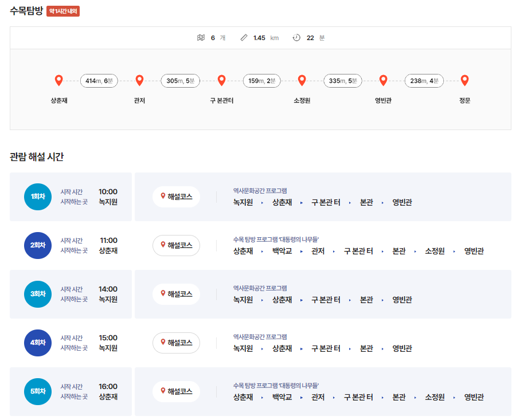This screenshot has height=420, width=520.
Task: Click the 159m, 2분 distance pill
Action: point(261,81)
